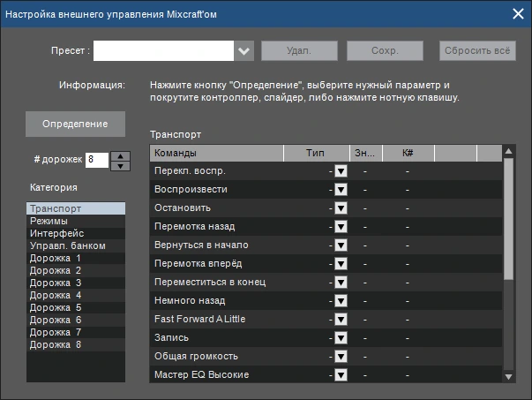Open type dropdown for Запись

[341, 338]
